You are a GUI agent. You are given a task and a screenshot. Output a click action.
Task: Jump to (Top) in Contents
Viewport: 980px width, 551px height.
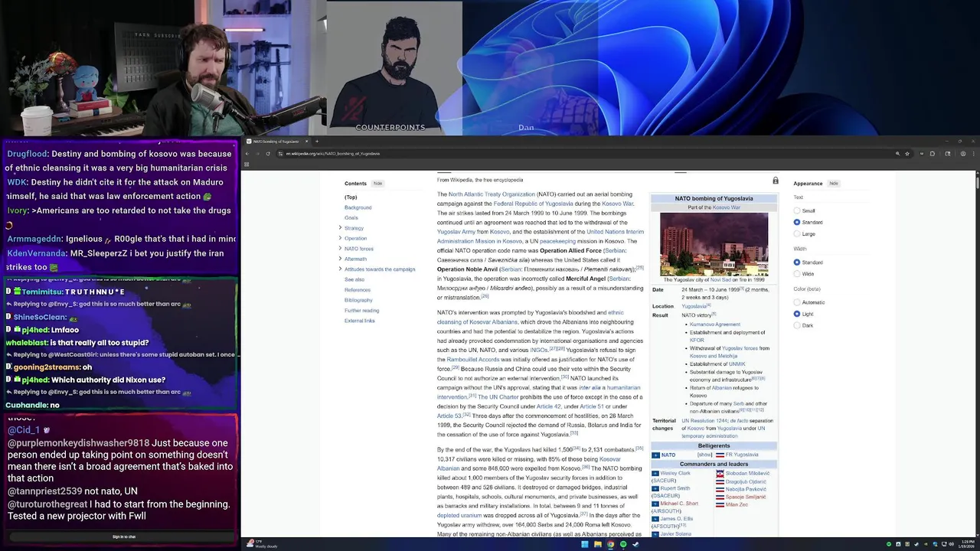(x=351, y=197)
